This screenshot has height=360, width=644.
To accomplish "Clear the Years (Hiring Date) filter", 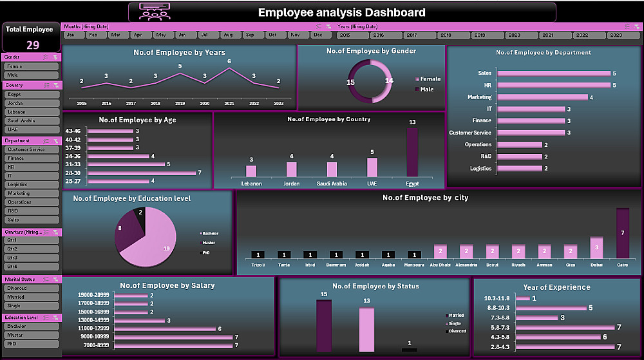I will click(637, 26).
